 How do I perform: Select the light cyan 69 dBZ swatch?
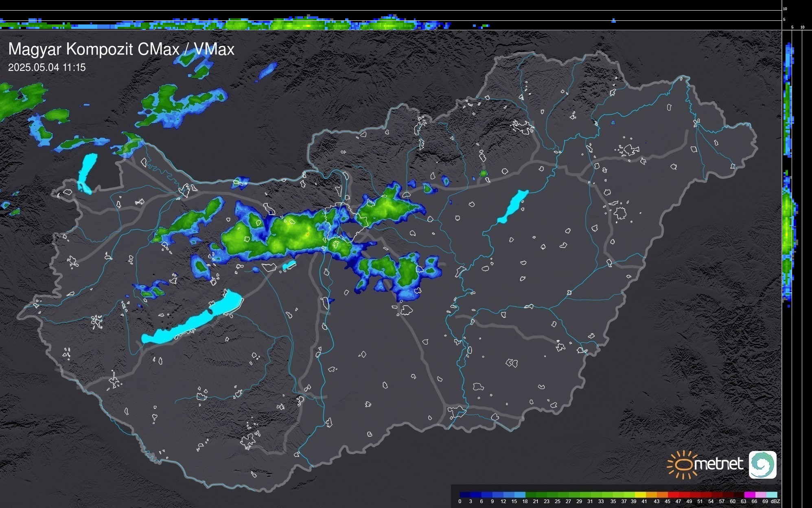coord(772,495)
